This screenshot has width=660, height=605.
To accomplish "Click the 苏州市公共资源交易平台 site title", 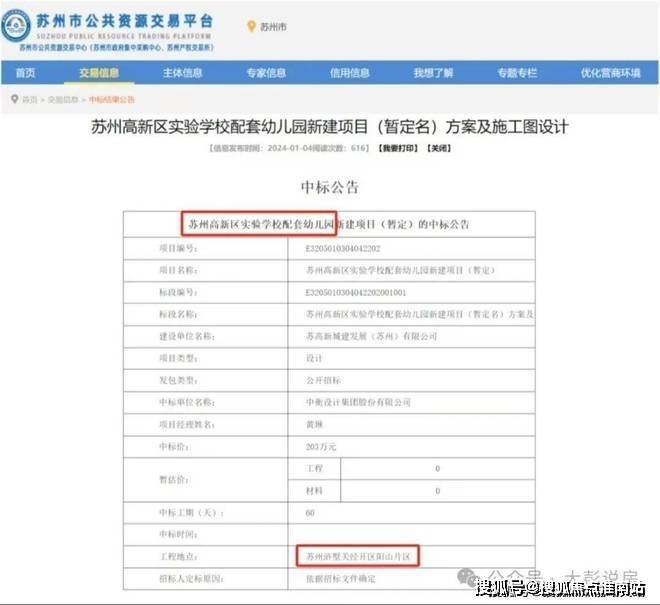I will pyautogui.click(x=125, y=21).
